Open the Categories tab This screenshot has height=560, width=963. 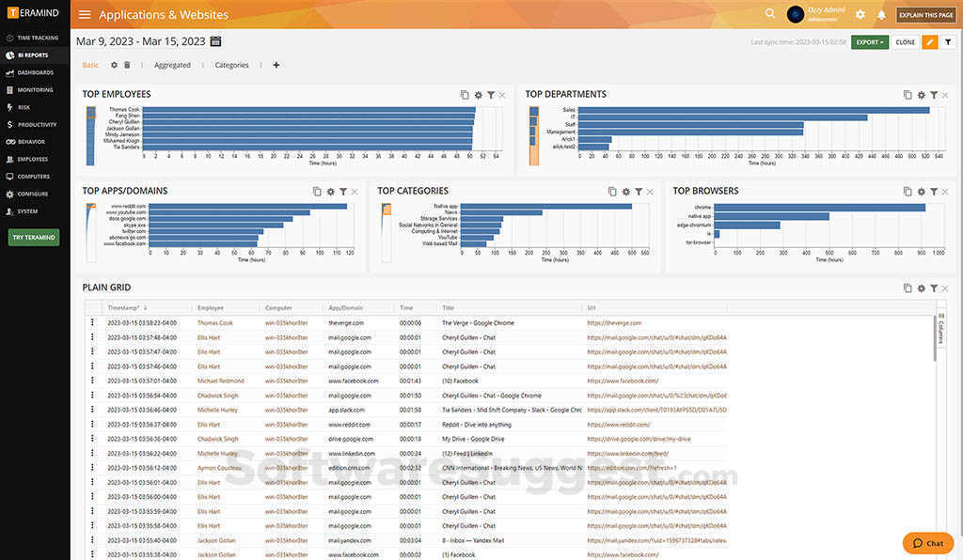click(x=231, y=65)
